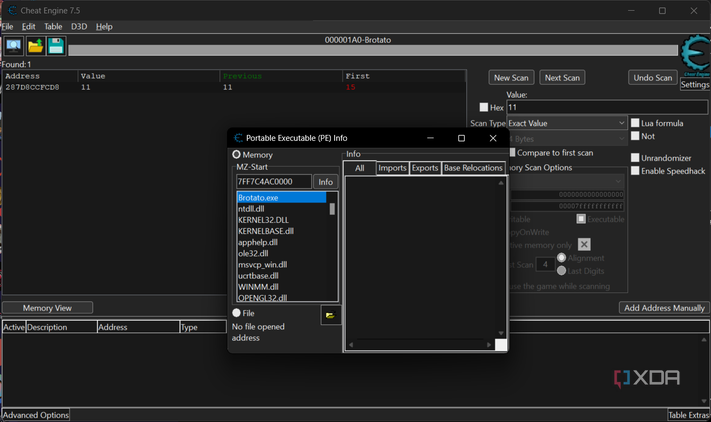
Task: Select apphelp.dll in module list
Action: (282, 242)
